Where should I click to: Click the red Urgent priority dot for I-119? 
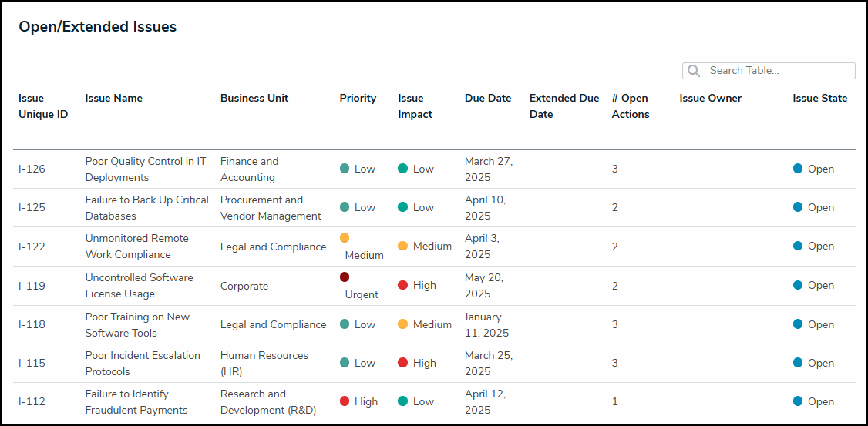point(345,277)
